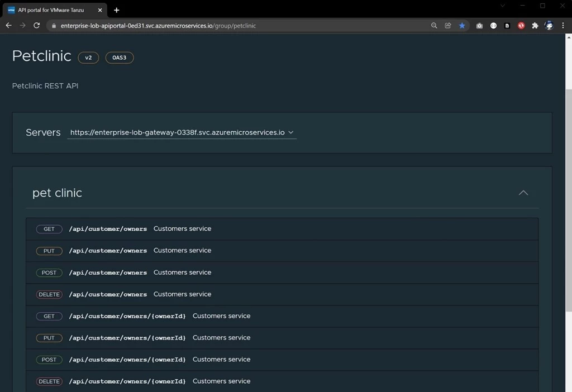
Task: Click the address bar URL
Action: 158,26
